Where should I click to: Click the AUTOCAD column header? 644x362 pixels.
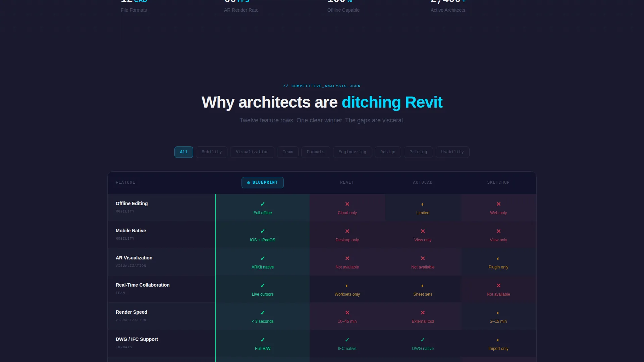coord(423,183)
